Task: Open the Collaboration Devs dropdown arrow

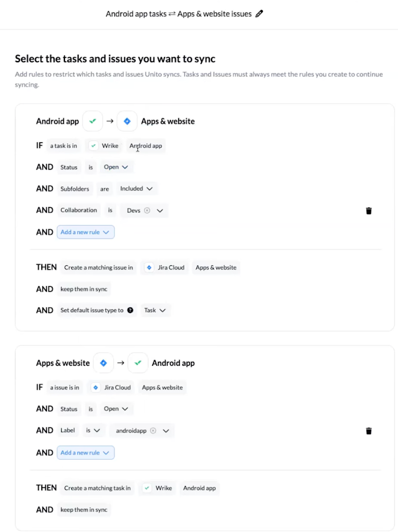Action: (x=160, y=211)
